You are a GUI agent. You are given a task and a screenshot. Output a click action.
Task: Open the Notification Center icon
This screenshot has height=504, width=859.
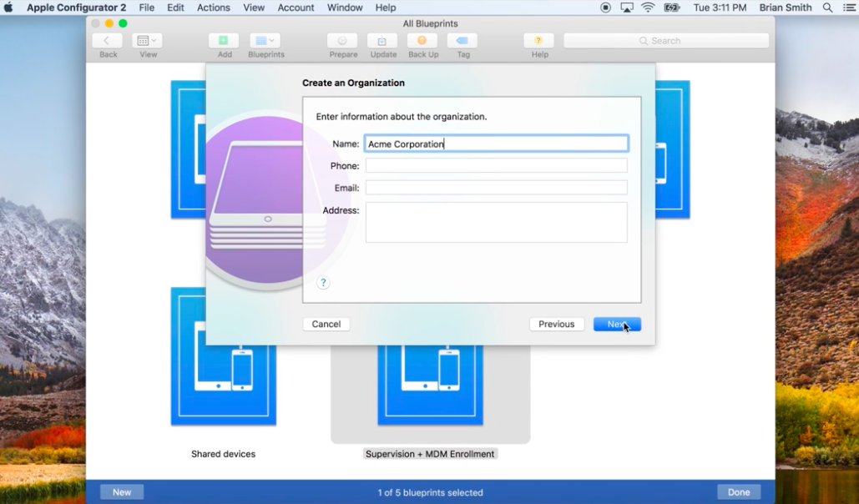pyautogui.click(x=849, y=8)
